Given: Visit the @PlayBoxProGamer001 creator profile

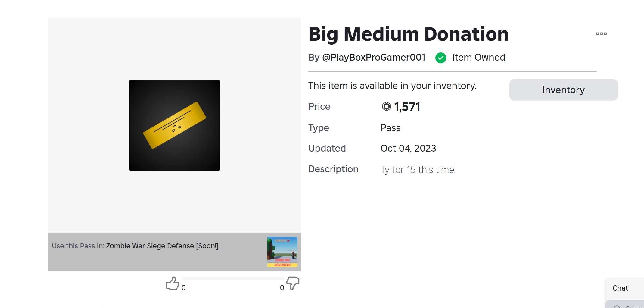Looking at the screenshot, I should [373, 57].
